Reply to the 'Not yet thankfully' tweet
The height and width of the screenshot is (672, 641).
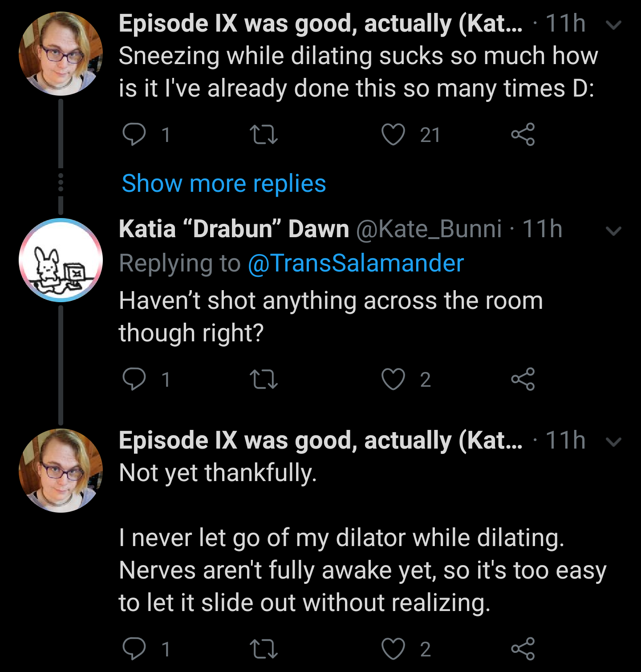134,648
